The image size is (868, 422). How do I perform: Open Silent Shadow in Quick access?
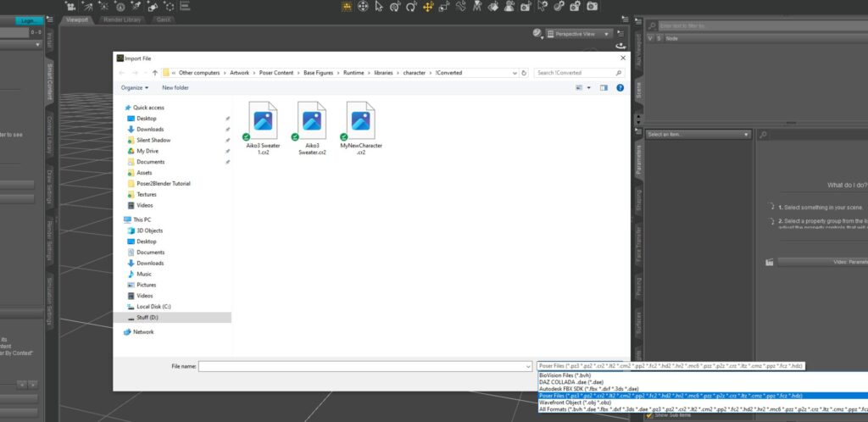click(153, 140)
